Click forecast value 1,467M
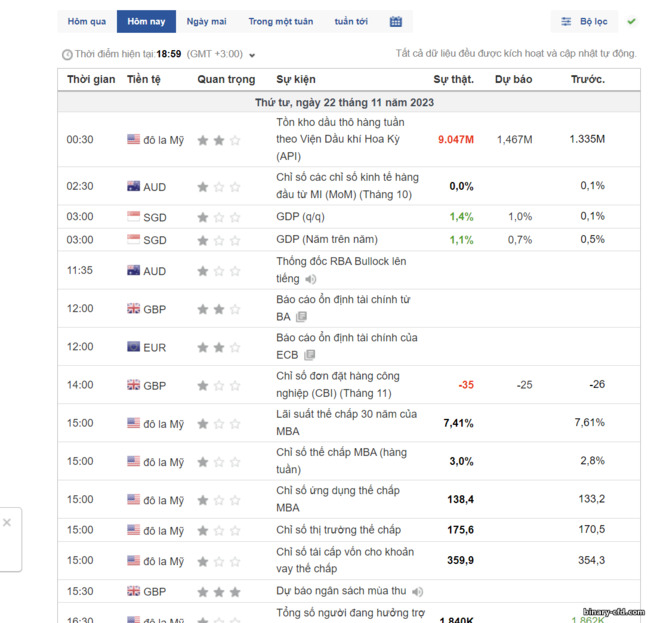The height and width of the screenshot is (623, 651). 514,139
